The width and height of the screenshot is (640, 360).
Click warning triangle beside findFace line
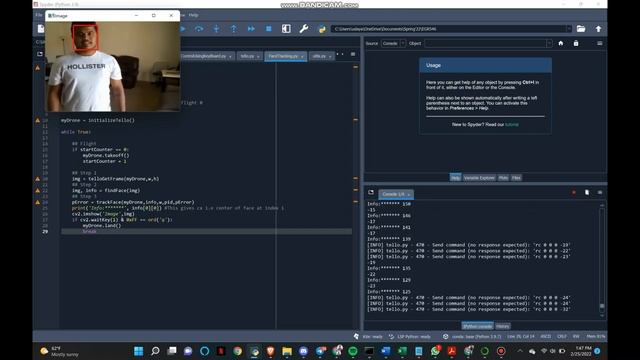pos(38,191)
